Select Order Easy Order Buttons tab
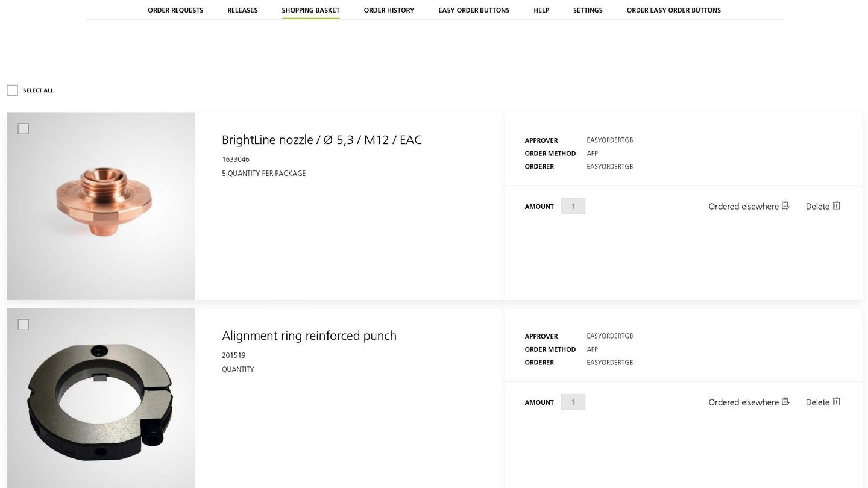Image resolution: width=868 pixels, height=488 pixels. (674, 10)
